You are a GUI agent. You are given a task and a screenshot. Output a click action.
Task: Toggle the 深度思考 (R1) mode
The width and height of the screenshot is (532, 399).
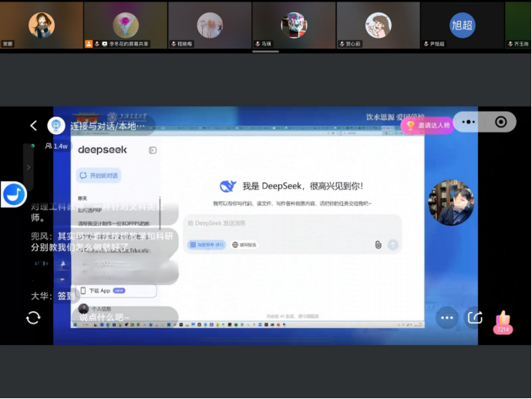pos(206,244)
